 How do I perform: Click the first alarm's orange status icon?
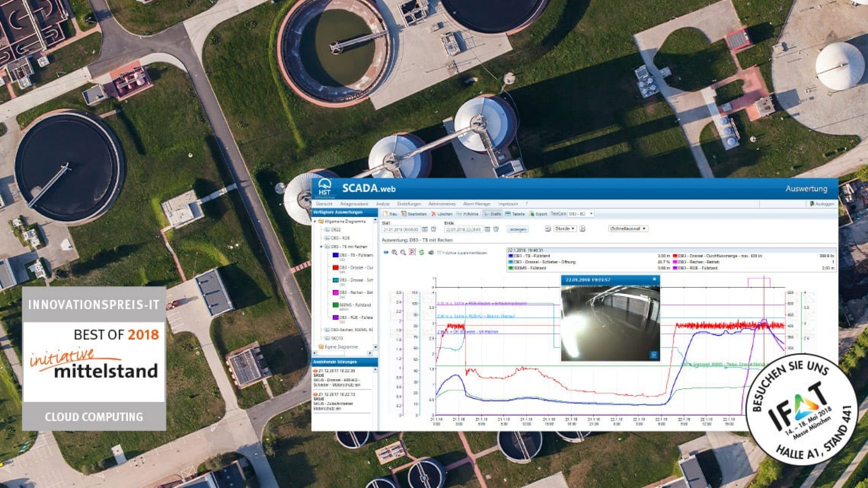[316, 371]
